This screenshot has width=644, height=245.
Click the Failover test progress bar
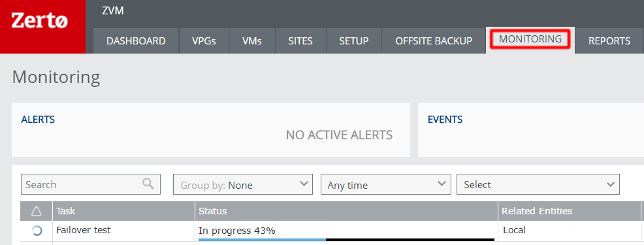point(346,239)
